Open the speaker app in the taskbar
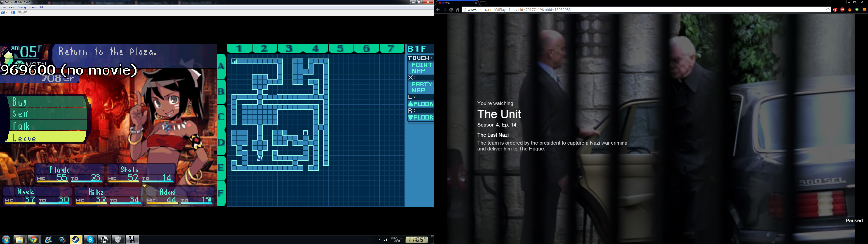This screenshot has height=244, width=868. pyautogui.click(x=118, y=240)
